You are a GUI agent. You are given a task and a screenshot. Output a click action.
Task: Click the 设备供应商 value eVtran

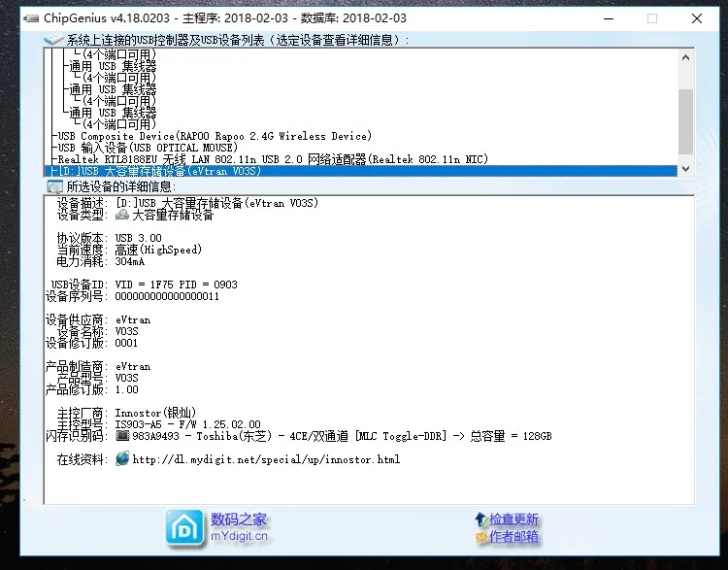point(133,319)
